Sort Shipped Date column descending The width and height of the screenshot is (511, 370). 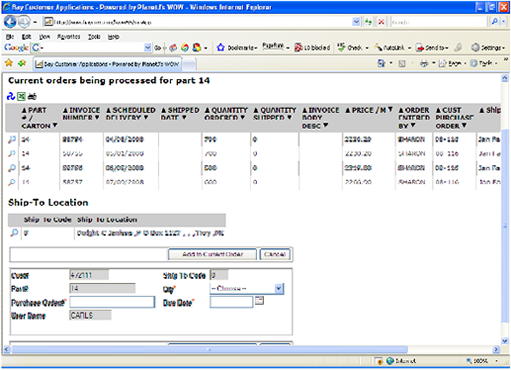(x=184, y=118)
